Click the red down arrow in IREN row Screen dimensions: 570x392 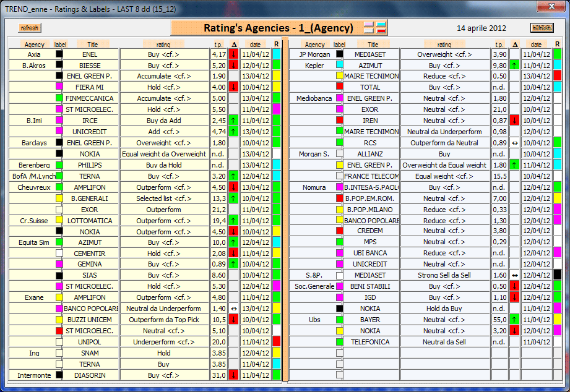[514, 121]
